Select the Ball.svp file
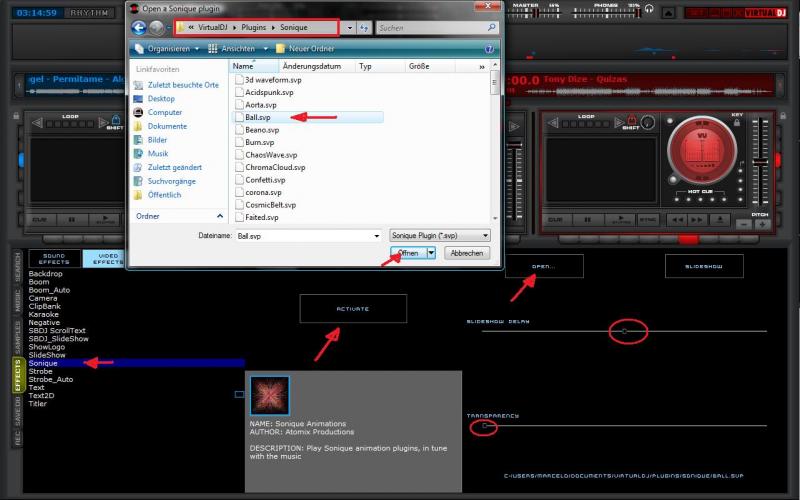 tap(307, 117)
